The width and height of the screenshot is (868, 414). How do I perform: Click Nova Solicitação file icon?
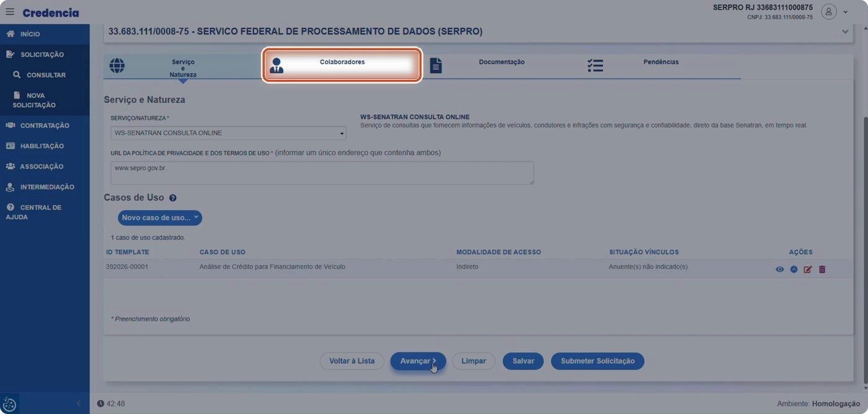tap(17, 95)
